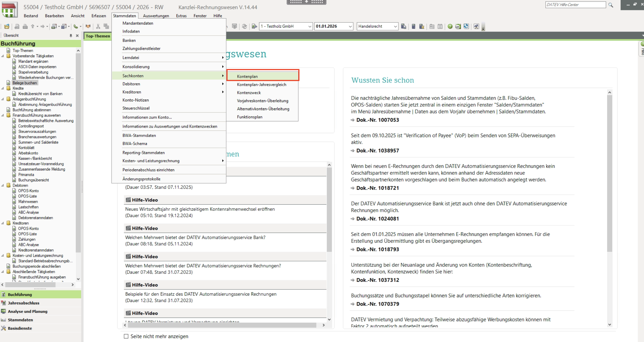Image resolution: width=644 pixels, height=342 pixels.
Task: Pin the Übersicht panel with pushpin icon
Action: (71, 36)
